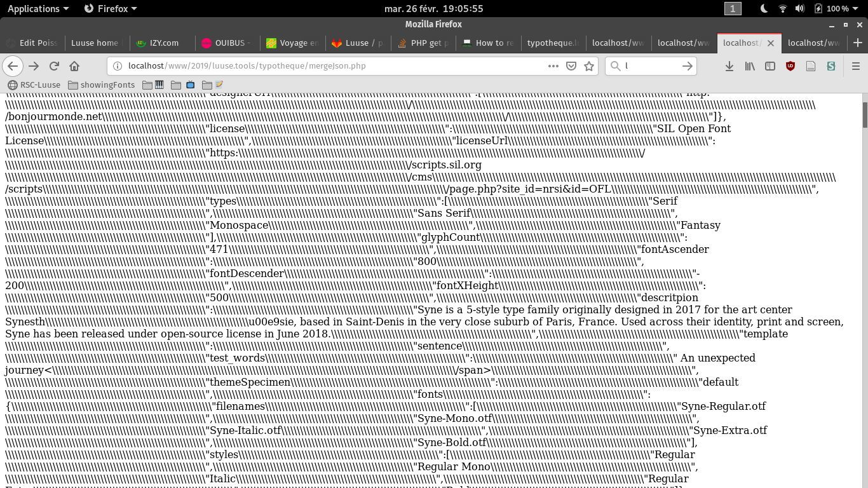Open the Library icon

pos(750,66)
